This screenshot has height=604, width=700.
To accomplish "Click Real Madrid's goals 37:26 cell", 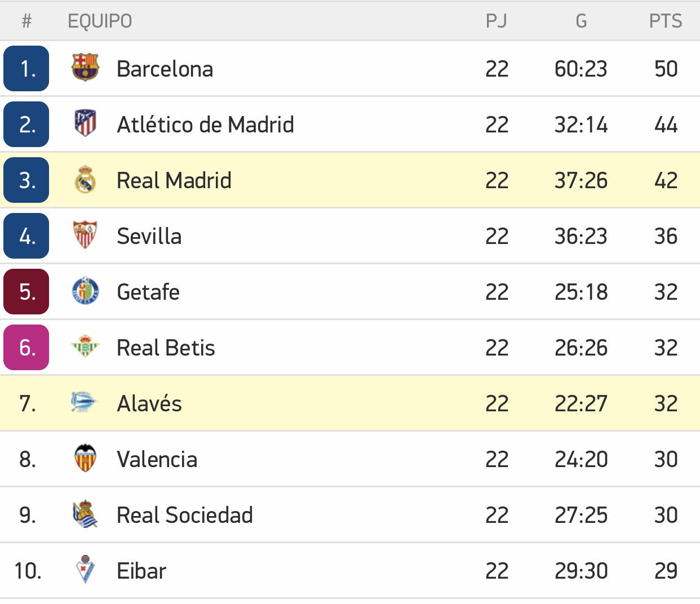I will coord(581,180).
